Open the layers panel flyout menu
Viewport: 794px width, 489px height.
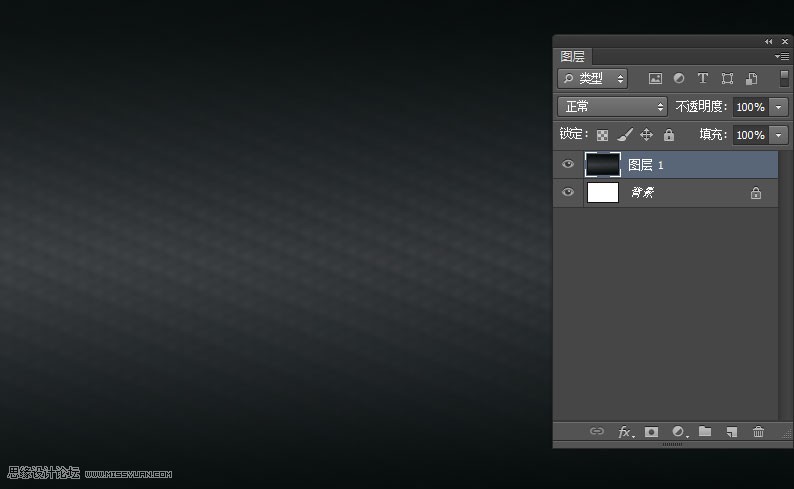point(782,57)
